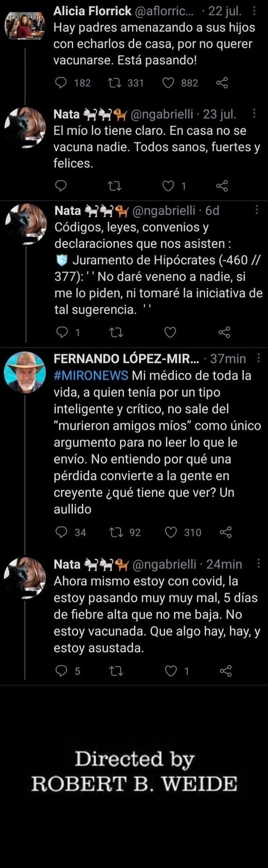The image size is (268, 868).
Task: View the 5 replies on Nata's covid tweet
Action: point(67,671)
